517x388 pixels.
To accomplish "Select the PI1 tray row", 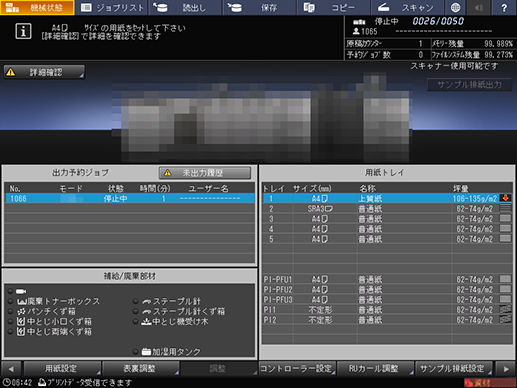I will coord(388,310).
